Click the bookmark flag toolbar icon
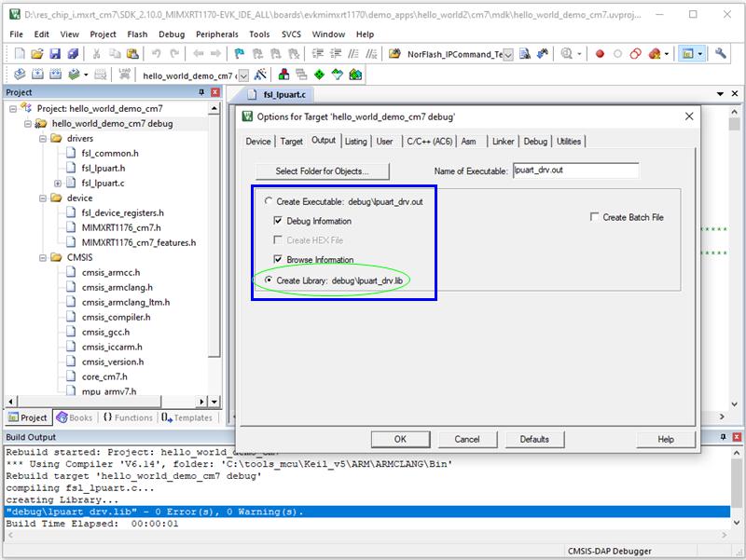The image size is (746, 560). [239, 54]
